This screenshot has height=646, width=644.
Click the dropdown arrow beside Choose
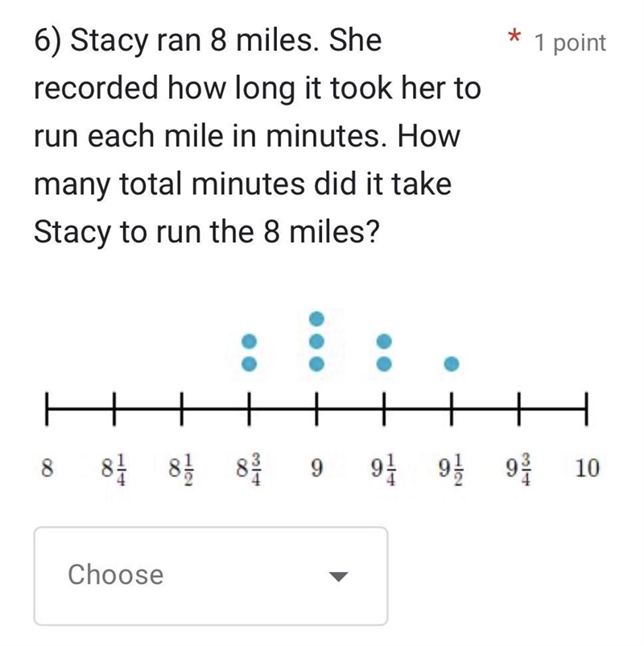pyautogui.click(x=339, y=577)
